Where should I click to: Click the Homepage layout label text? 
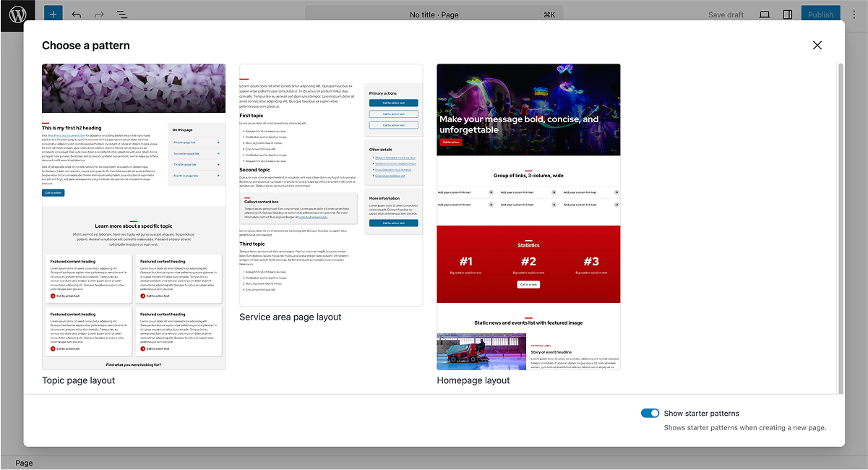(x=473, y=380)
